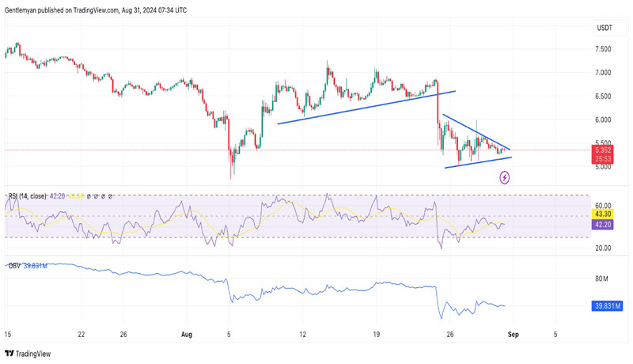Screen dimensions: 633x364
Task: Click the 12 date label on time axis
Action: pos(302,335)
